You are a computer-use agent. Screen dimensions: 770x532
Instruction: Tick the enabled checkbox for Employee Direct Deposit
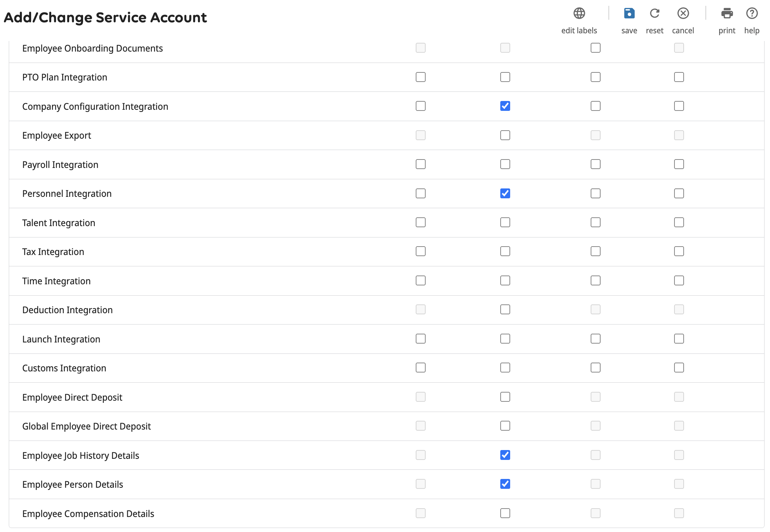pos(505,397)
